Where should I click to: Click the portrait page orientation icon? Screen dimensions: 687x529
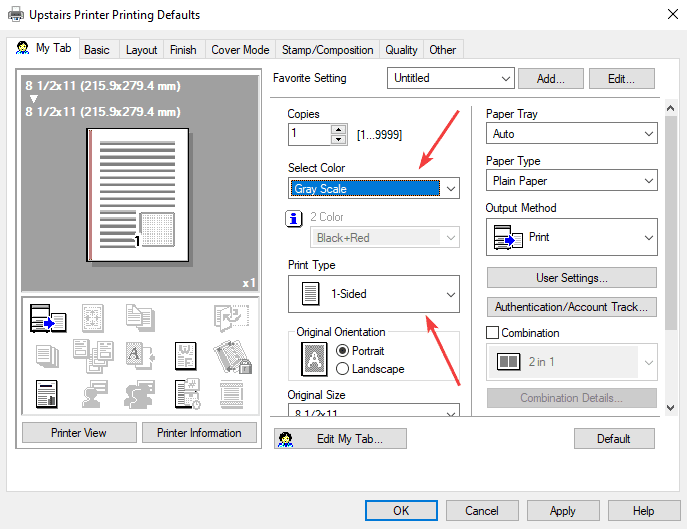coord(314,359)
